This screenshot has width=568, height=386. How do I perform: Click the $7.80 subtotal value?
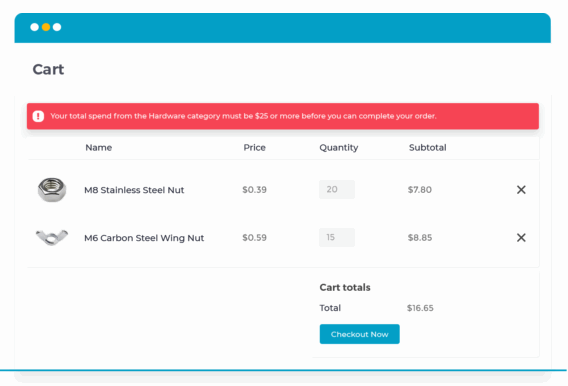(x=419, y=189)
